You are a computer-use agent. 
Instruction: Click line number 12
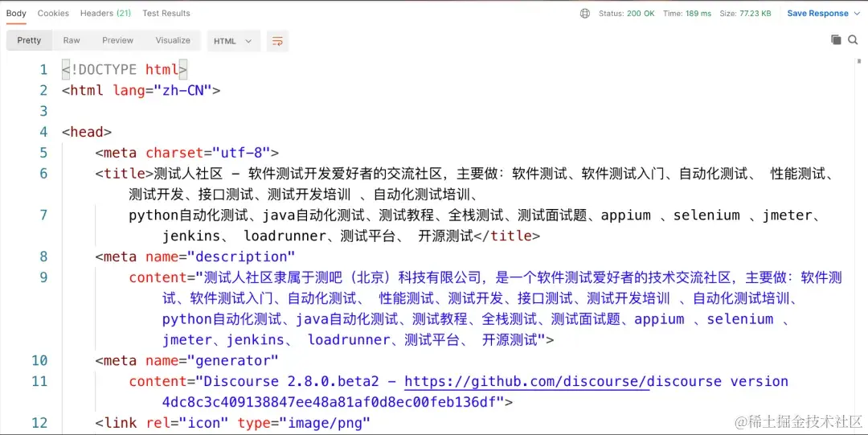39,424
